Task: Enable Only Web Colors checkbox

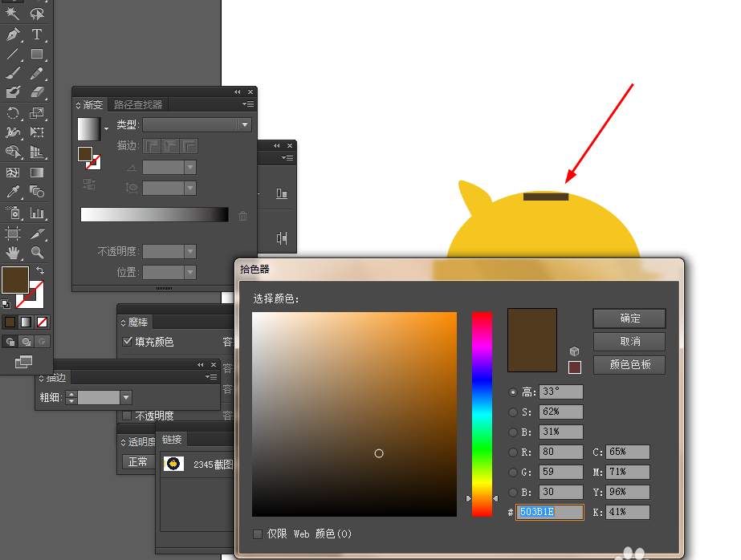Action: tap(258, 534)
